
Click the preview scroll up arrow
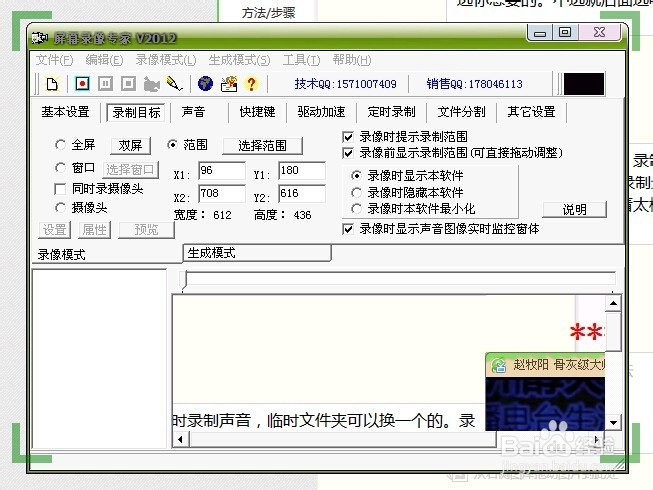[x=613, y=303]
